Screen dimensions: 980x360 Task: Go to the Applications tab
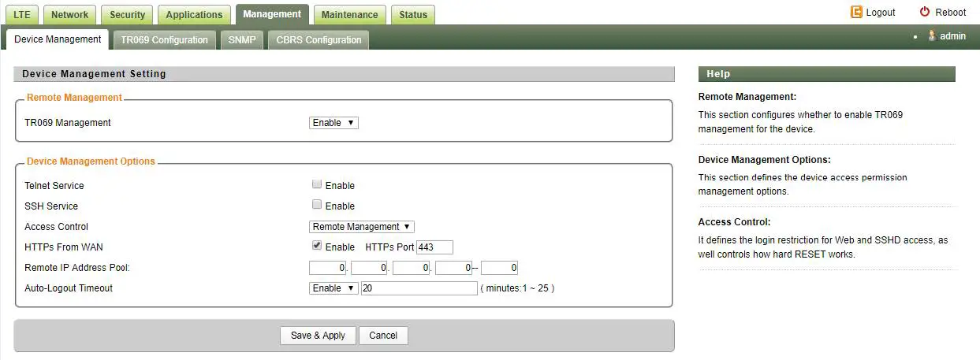tap(194, 14)
